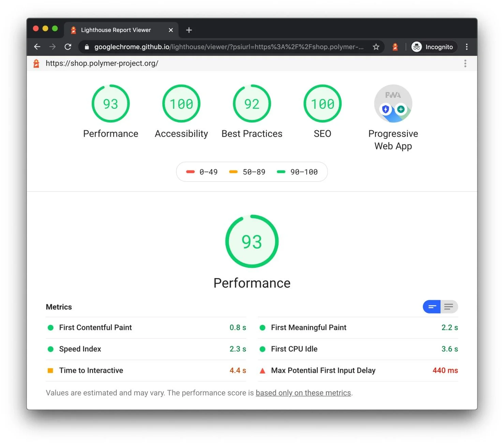Click the 3.6 s value

[449, 349]
